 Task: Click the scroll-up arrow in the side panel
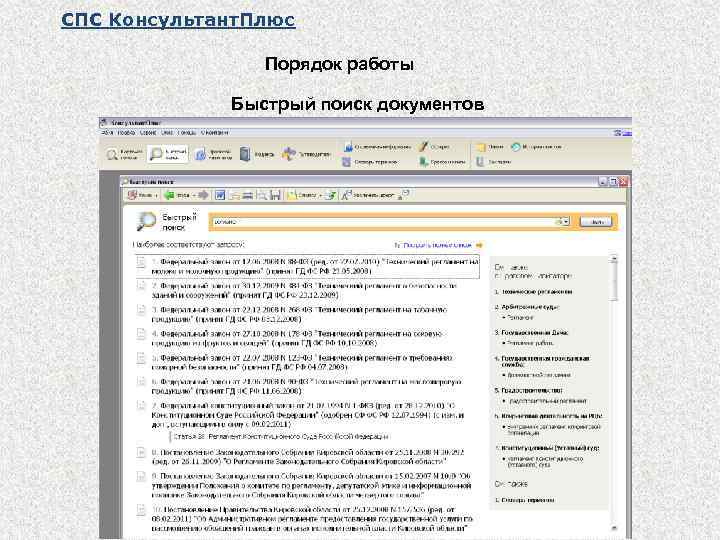pyautogui.click(x=614, y=259)
